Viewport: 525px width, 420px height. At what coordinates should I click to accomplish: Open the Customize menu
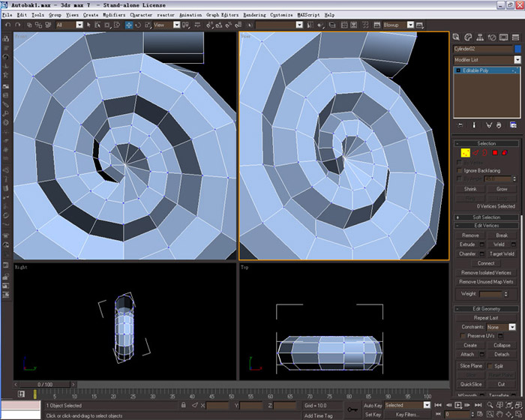pyautogui.click(x=281, y=15)
